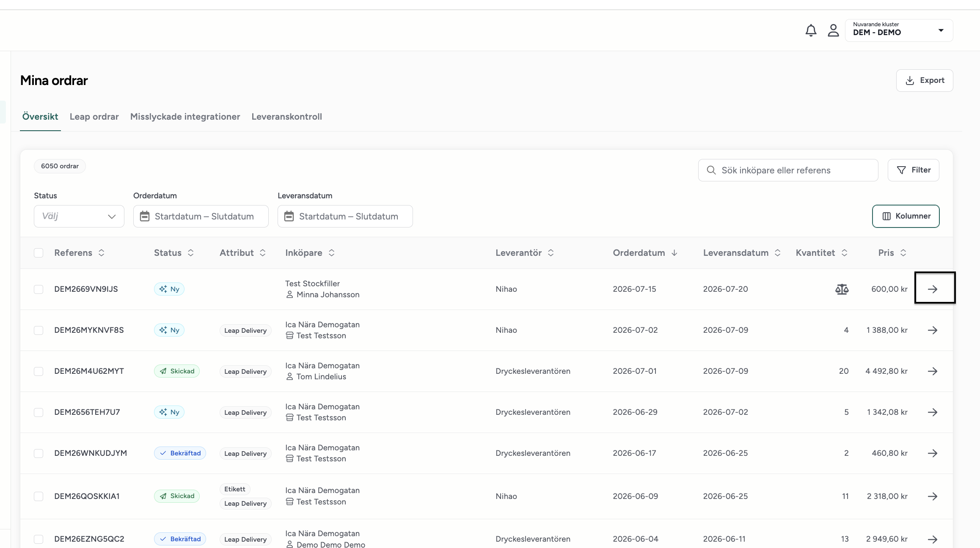Switch to the Översikt tab
Image resolution: width=980 pixels, height=548 pixels.
[40, 117]
